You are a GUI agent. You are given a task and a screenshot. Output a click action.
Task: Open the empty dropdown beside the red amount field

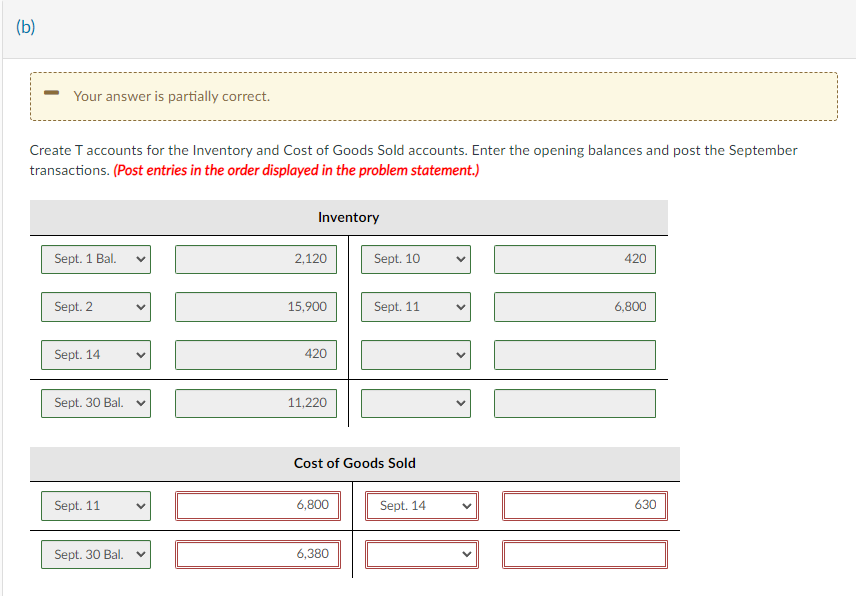tap(421, 553)
